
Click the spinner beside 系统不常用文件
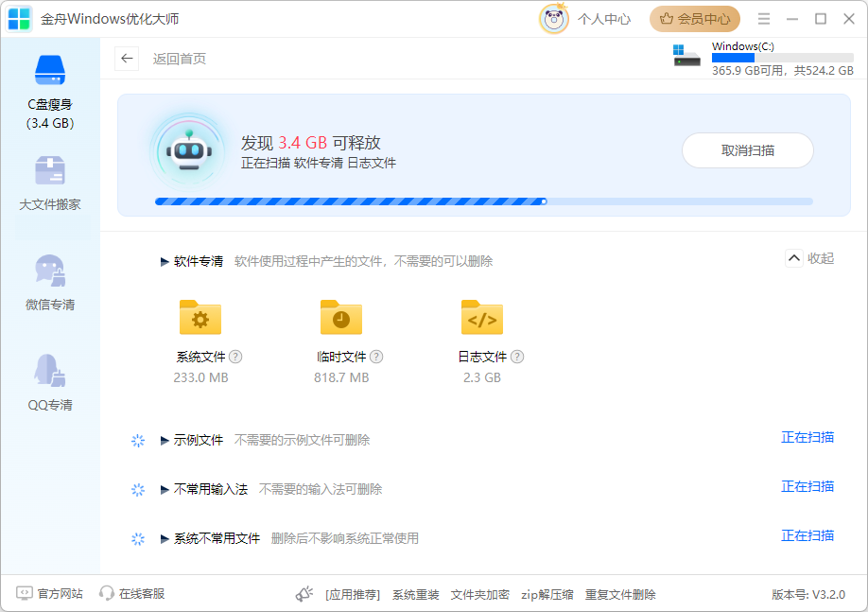point(138,539)
